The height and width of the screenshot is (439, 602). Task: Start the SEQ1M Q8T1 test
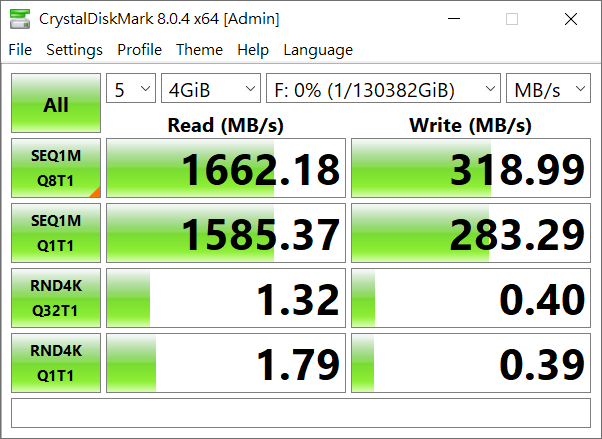click(x=56, y=168)
